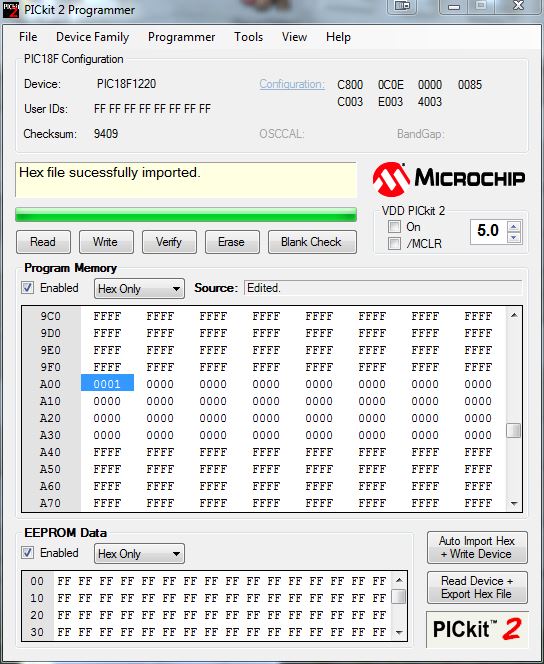Click Auto Import Hex + Write Device
The image size is (544, 664).
pos(477,547)
